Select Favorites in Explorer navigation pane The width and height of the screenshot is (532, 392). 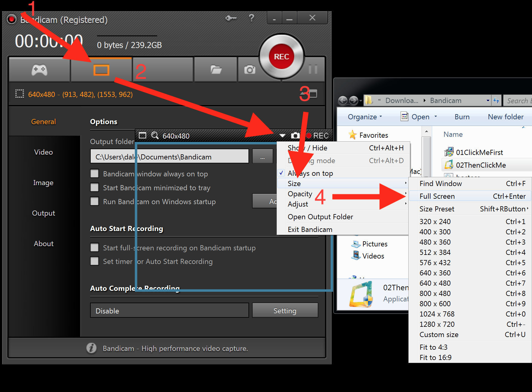pos(368,135)
